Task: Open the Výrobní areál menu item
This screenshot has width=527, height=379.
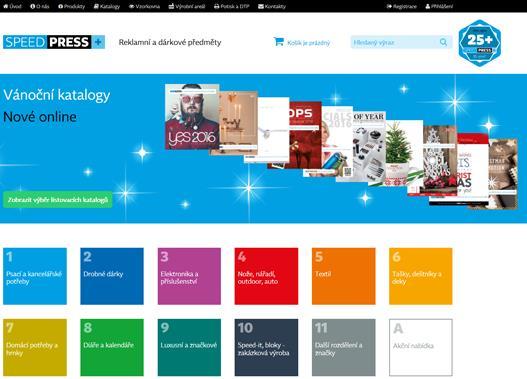Action: point(187,6)
